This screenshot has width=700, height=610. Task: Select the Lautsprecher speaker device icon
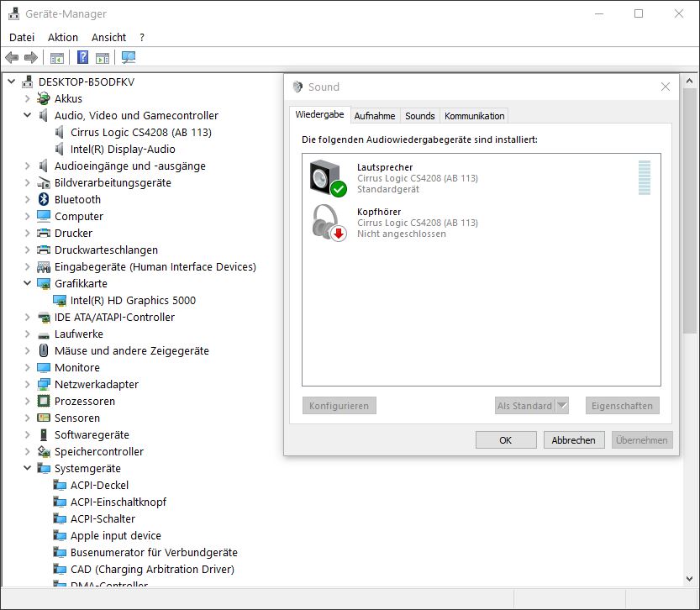click(327, 178)
